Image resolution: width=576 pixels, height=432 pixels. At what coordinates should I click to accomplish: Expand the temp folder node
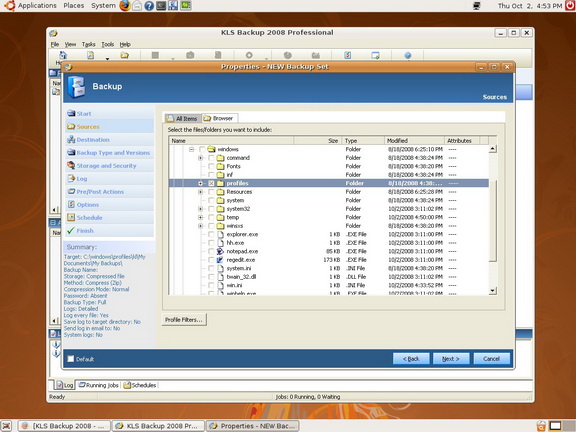click(x=200, y=217)
